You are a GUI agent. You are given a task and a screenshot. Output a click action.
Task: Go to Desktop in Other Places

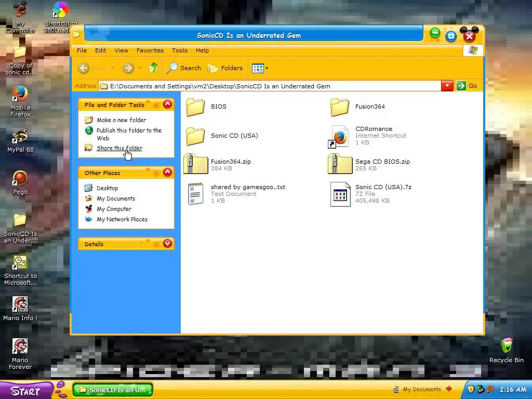click(x=107, y=188)
